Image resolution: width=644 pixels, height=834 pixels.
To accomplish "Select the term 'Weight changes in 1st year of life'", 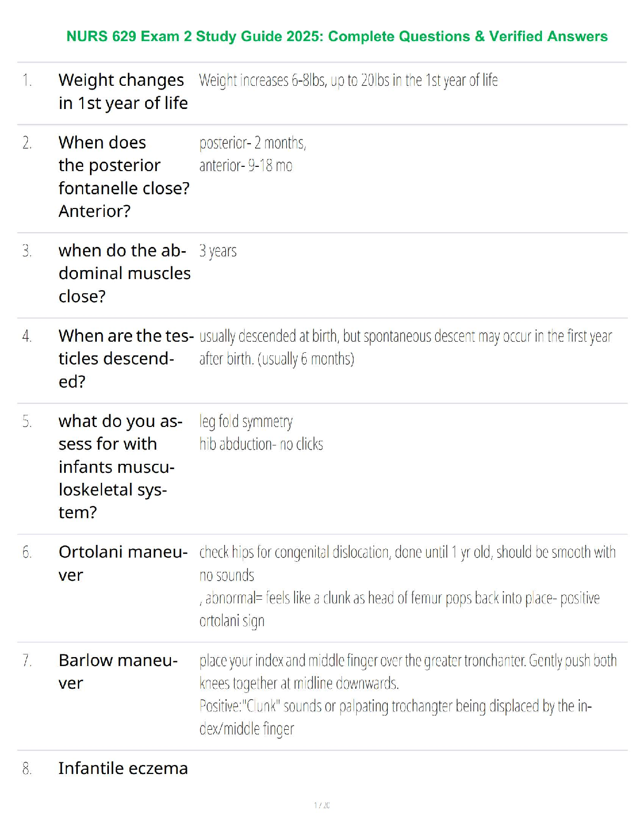I will 123,92.
